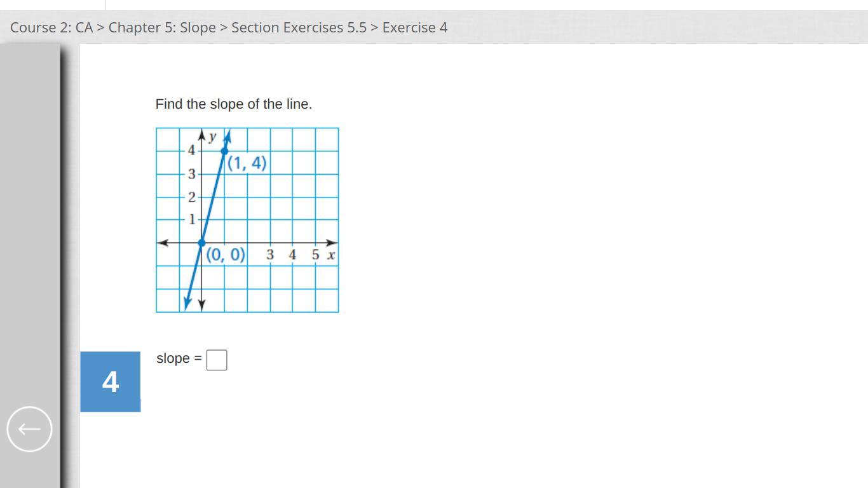
Task: Click the x-axis tick label 3
Action: coord(270,255)
